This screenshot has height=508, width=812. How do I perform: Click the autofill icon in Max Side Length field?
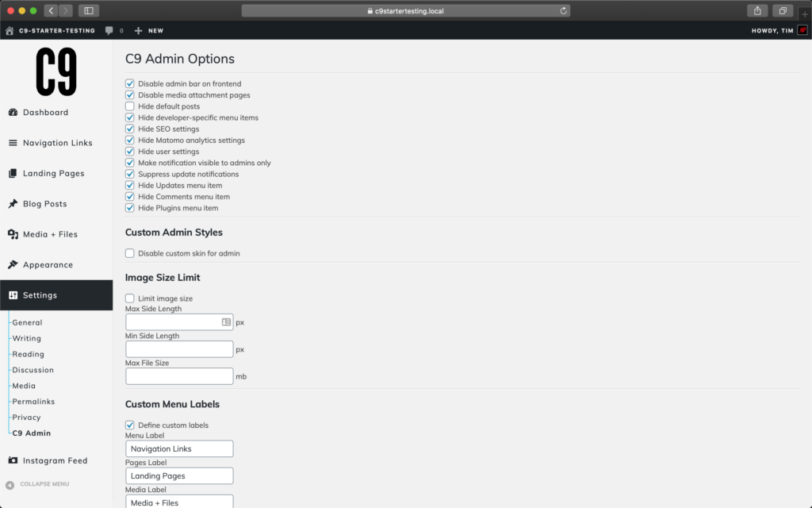click(226, 322)
